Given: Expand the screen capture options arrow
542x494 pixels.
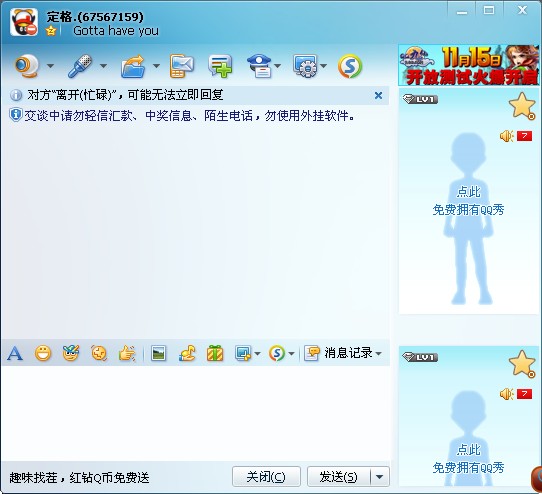Looking at the screenshot, I should point(257,353).
